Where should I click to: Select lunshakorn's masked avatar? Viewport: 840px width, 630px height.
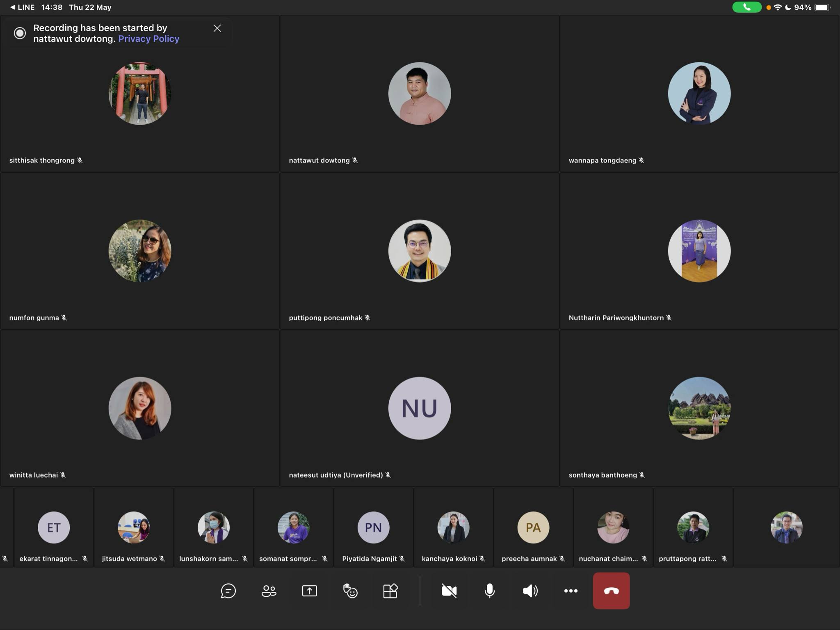[214, 527]
